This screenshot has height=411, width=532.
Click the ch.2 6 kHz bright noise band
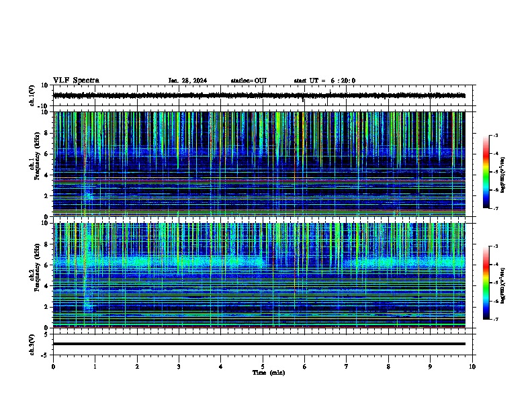(259, 262)
